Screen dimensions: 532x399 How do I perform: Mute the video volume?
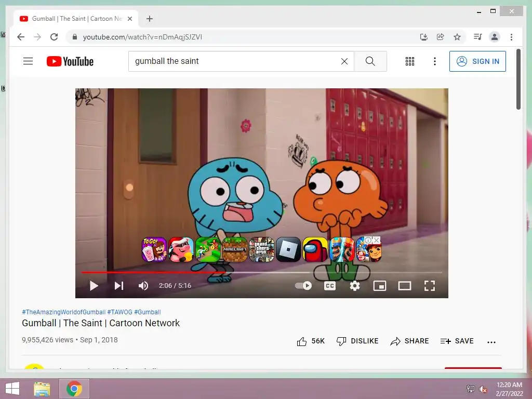[x=143, y=286]
